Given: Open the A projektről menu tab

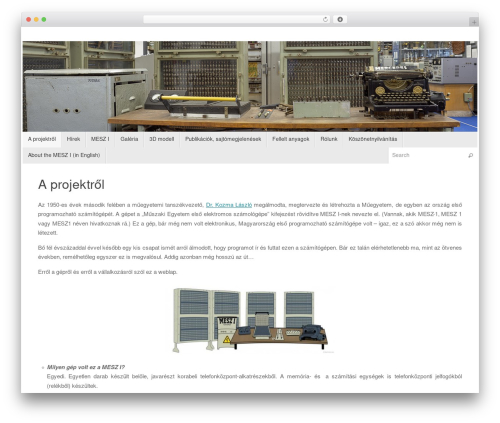Looking at the screenshot, I should [42, 139].
